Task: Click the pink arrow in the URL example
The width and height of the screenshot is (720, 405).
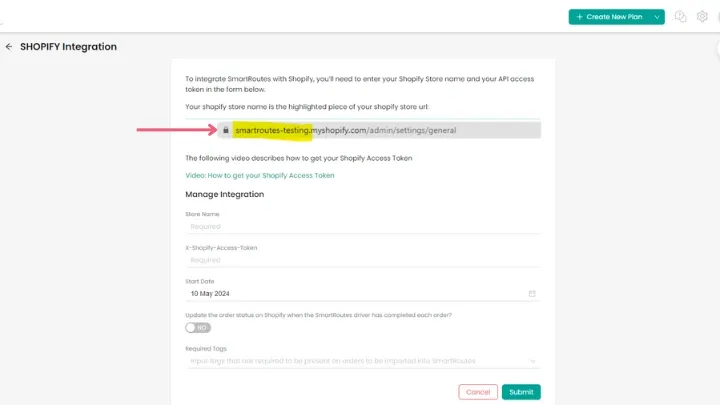Action: pos(175,130)
